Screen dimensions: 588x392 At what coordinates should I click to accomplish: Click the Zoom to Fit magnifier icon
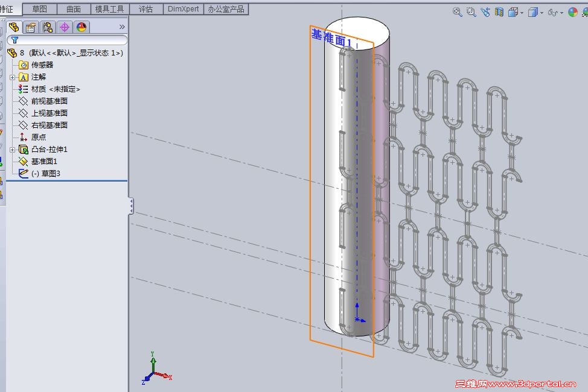tap(457, 12)
